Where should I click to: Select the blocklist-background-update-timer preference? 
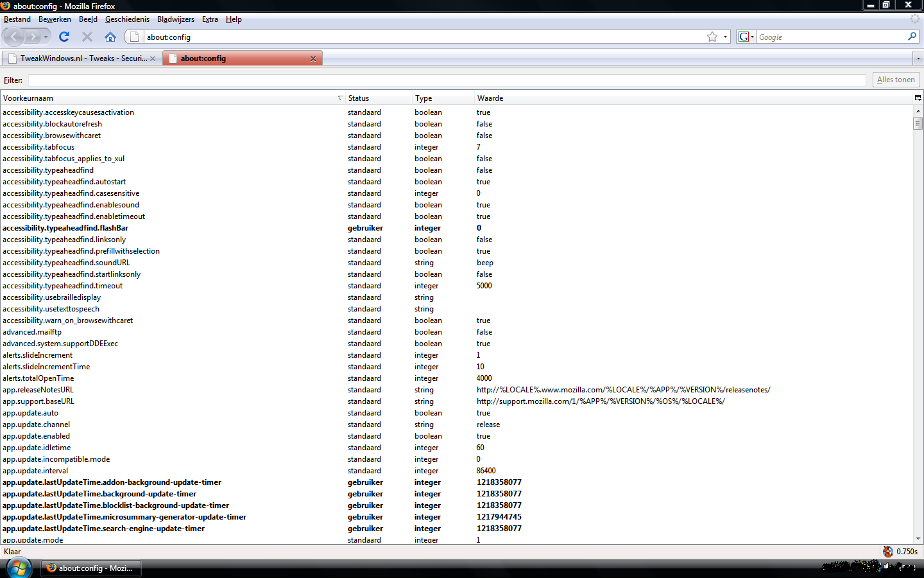(x=456, y=505)
